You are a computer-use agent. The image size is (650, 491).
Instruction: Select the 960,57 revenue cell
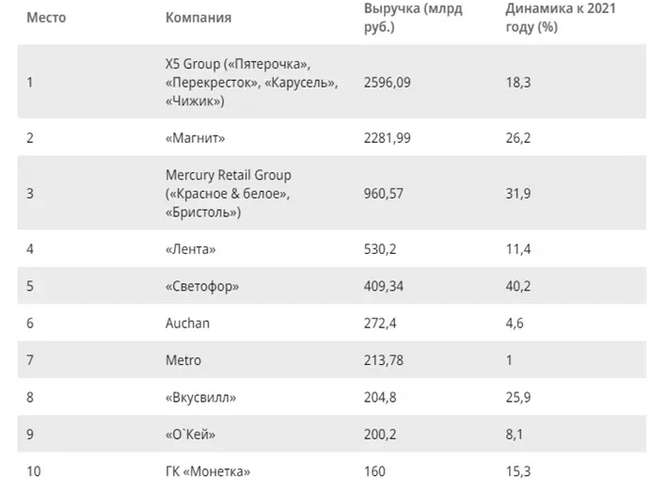[384, 194]
